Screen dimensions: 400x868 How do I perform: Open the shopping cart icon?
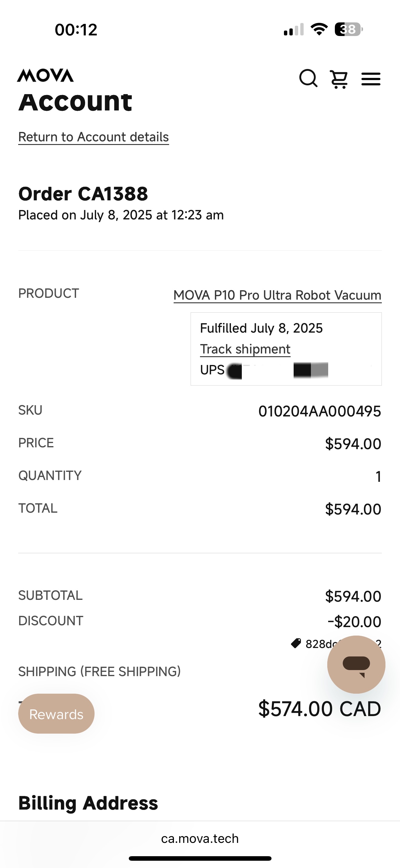pos(339,80)
